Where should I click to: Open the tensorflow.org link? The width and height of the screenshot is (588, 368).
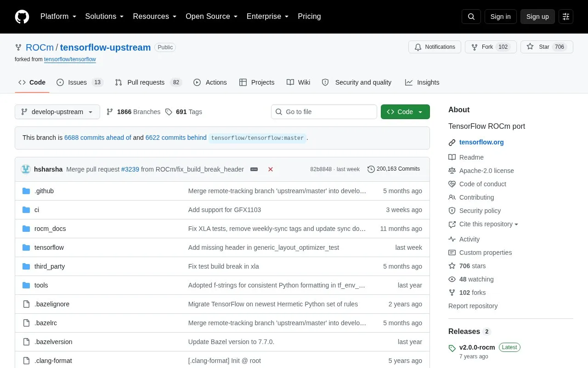point(481,142)
